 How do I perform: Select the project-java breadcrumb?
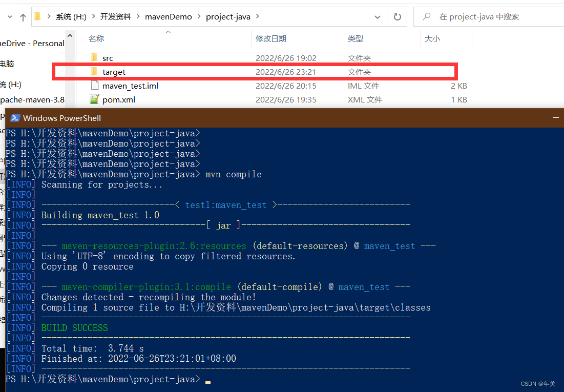[228, 16]
